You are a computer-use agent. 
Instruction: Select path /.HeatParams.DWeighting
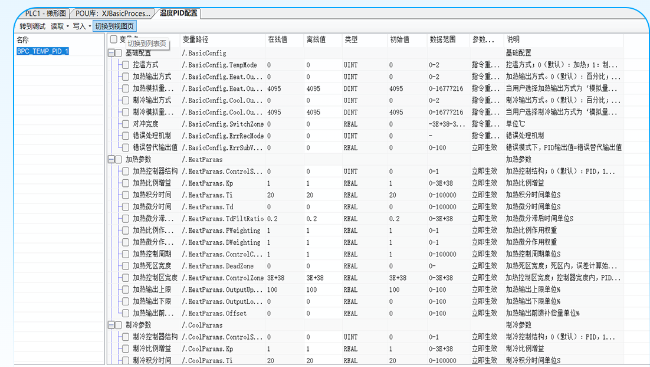coord(221,242)
